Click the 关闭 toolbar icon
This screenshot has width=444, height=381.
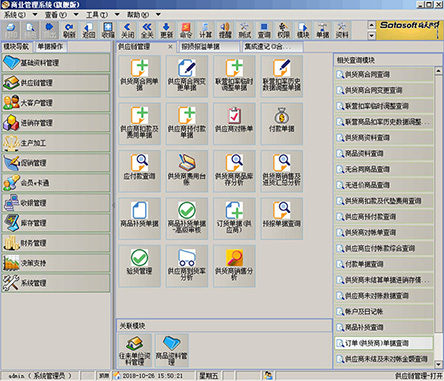127,30
